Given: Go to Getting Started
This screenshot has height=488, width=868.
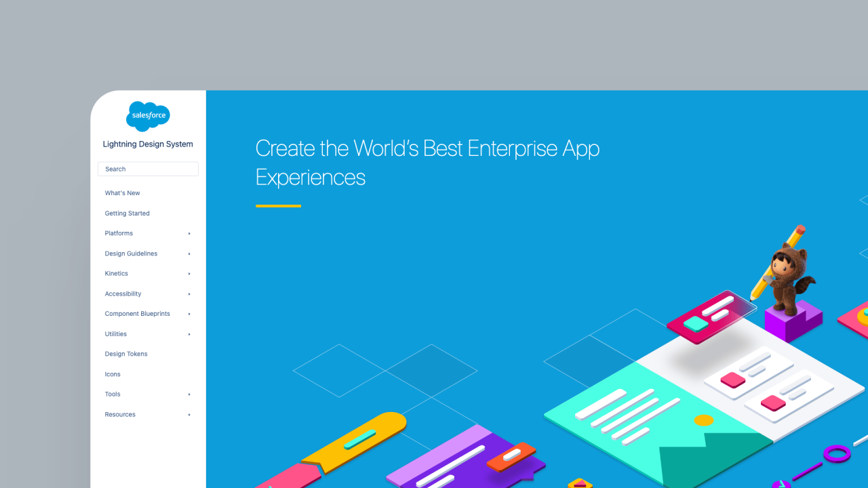Looking at the screenshot, I should pos(127,213).
